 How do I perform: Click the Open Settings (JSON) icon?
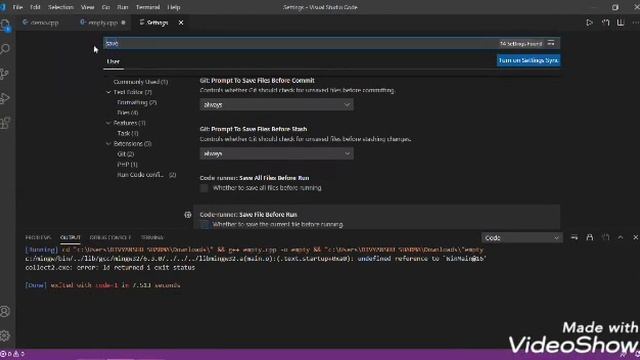605,22
